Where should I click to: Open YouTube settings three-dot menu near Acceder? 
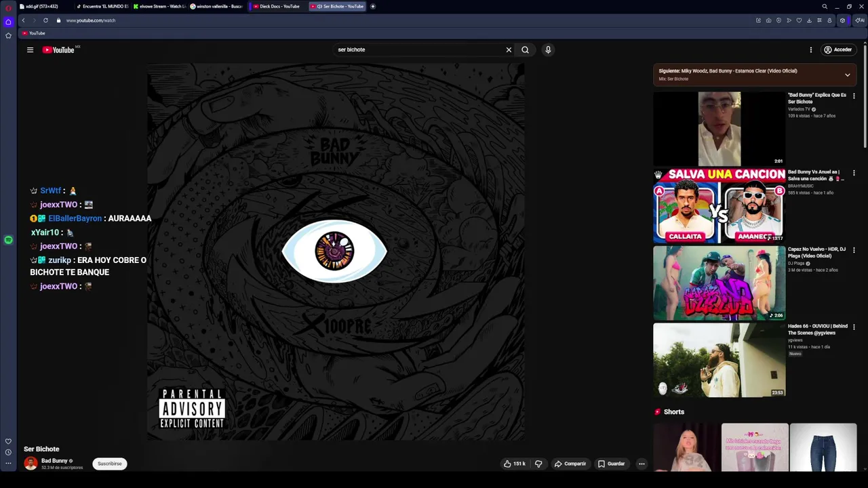pos(810,49)
